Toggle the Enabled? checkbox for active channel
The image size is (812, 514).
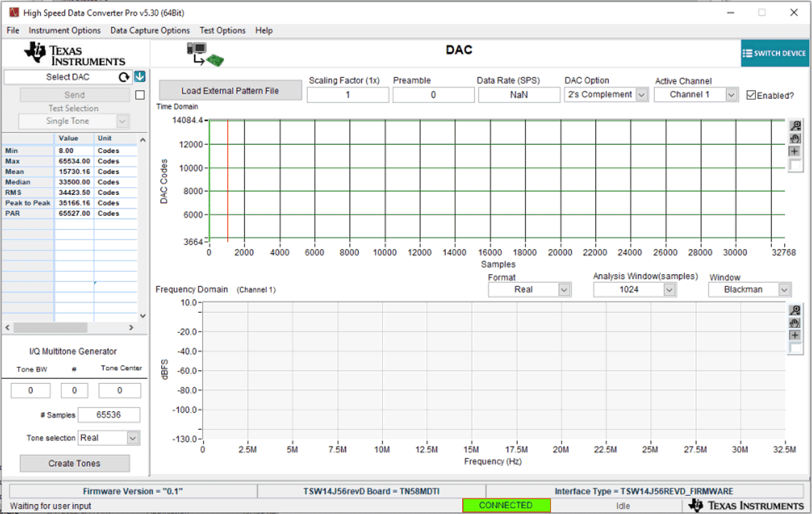751,96
